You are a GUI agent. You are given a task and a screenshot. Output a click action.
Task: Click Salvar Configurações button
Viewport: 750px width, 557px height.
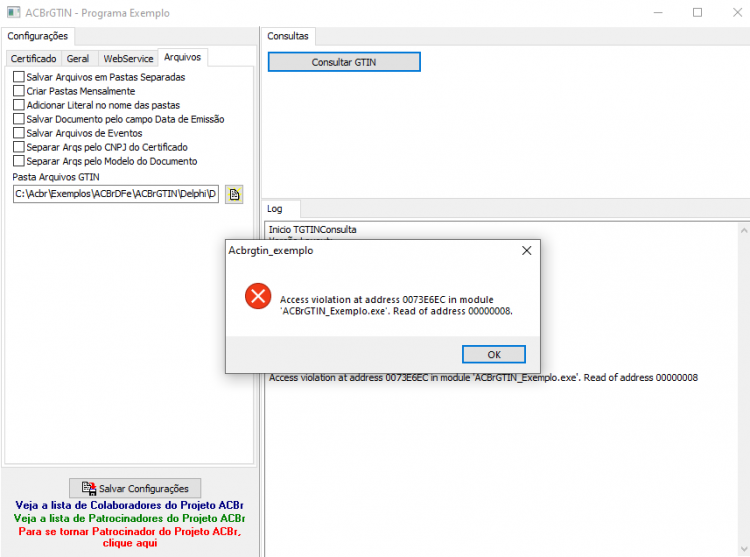(135, 488)
